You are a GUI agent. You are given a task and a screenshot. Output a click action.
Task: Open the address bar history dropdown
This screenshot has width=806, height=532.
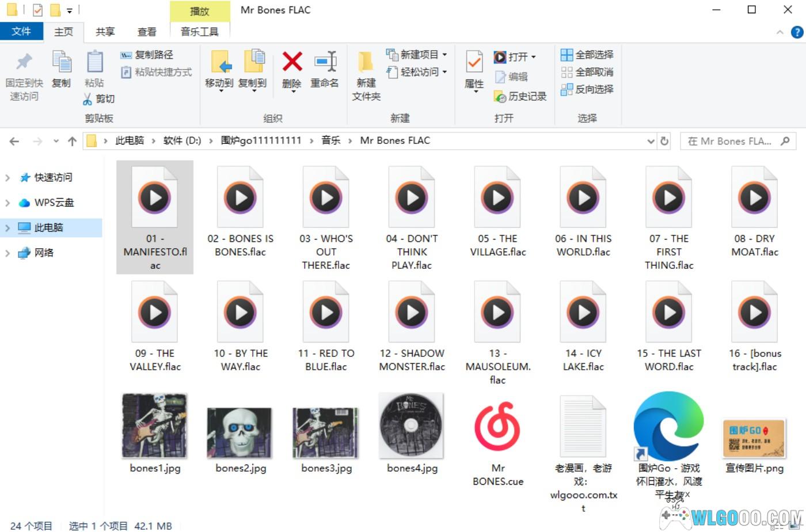(651, 141)
